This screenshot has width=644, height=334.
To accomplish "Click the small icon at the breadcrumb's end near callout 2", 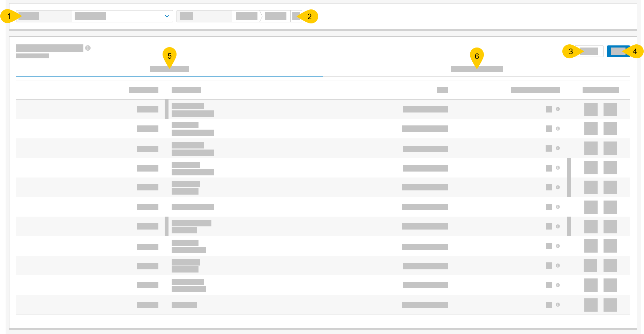I will tap(296, 16).
